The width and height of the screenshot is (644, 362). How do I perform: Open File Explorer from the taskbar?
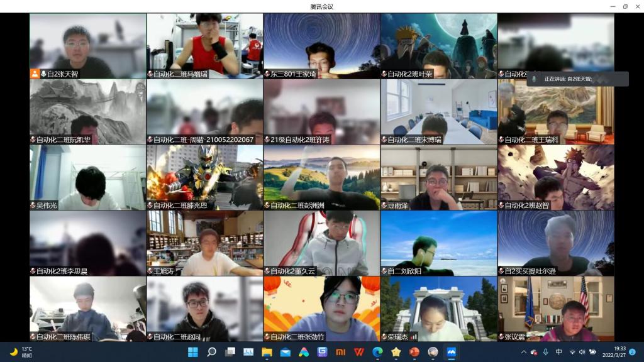[267, 352]
